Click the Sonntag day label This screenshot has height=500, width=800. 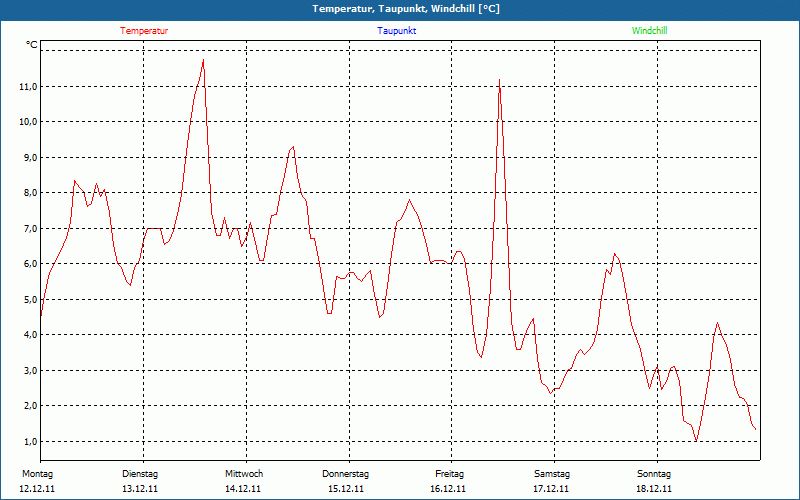click(654, 474)
